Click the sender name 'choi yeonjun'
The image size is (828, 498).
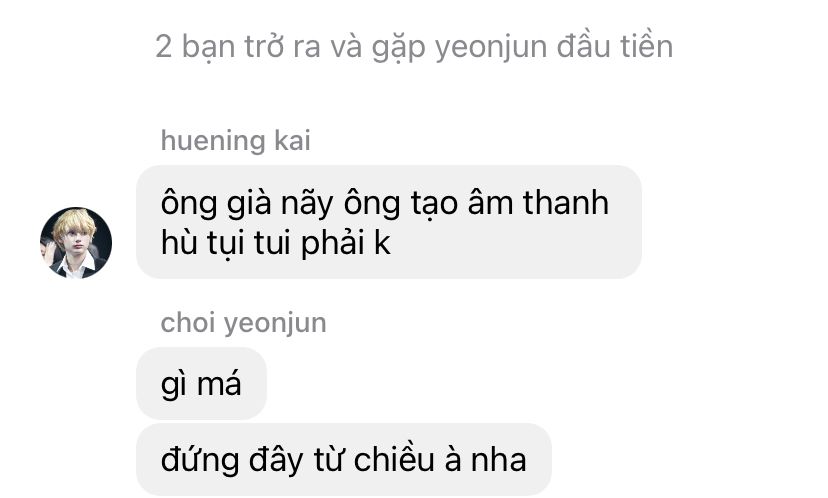coord(243,323)
